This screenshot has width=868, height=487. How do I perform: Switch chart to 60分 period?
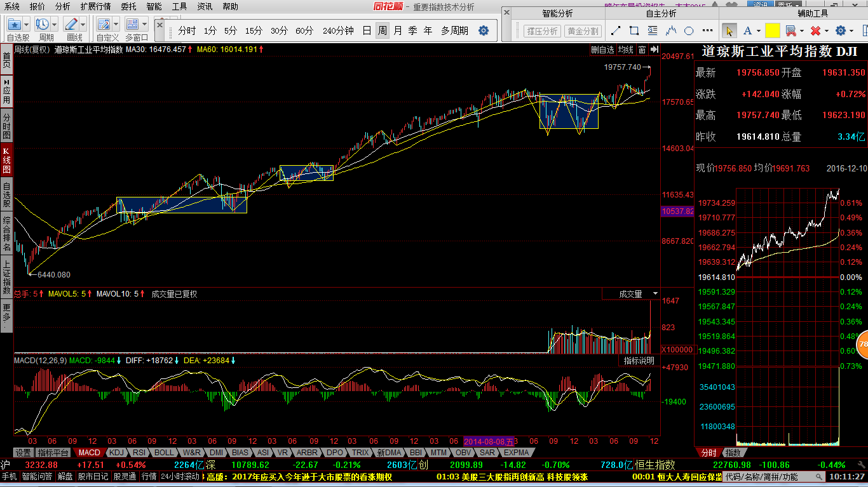pos(304,30)
